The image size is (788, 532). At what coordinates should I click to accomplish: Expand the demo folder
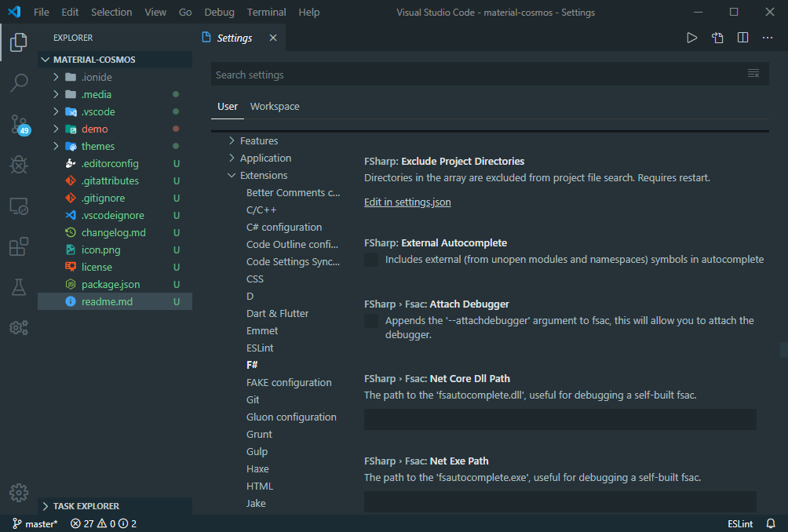[56, 129]
